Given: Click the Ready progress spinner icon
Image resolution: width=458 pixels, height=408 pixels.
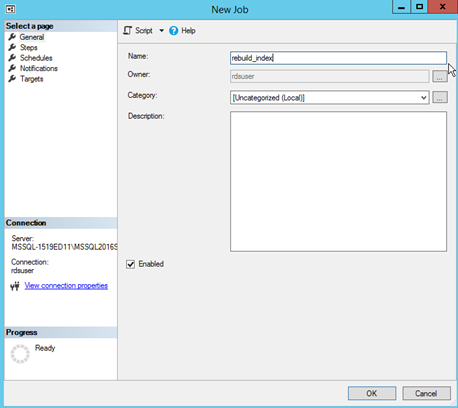Looking at the screenshot, I should 20,354.
